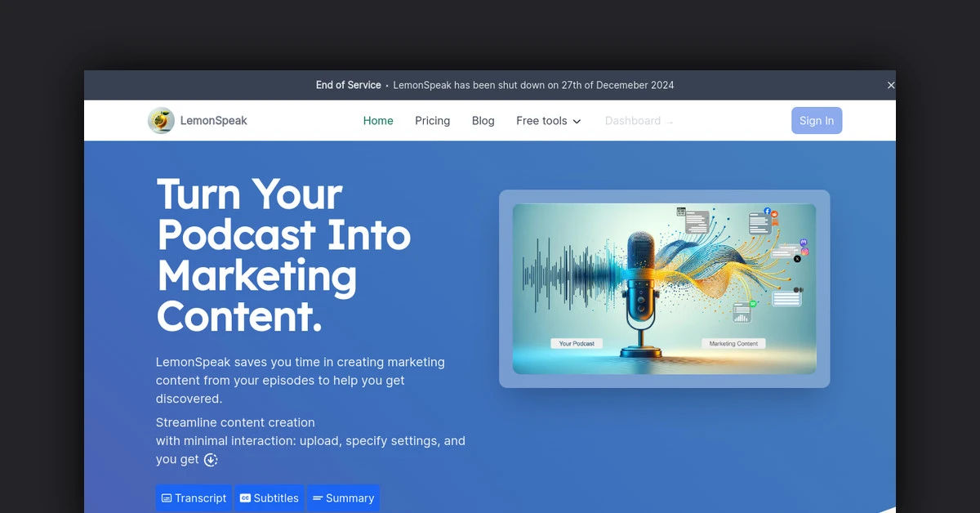Select the Summary button
This screenshot has height=513, width=980.
[x=343, y=498]
